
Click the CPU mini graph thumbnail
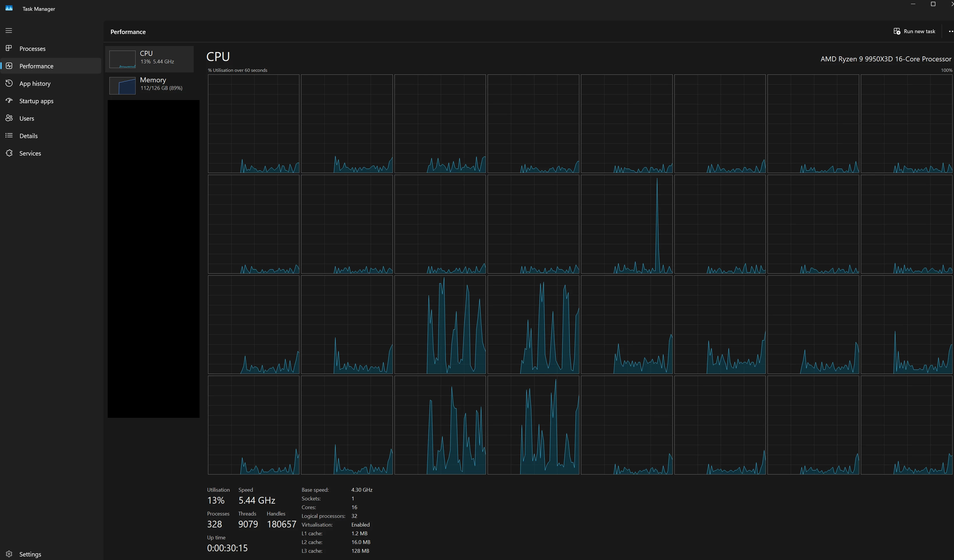click(x=122, y=59)
